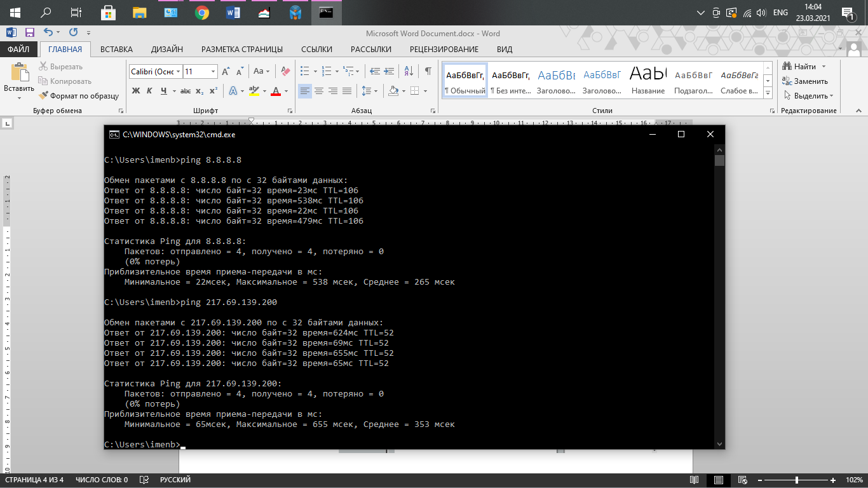Viewport: 868px width, 488px height.
Task: Toggle bold formatting (Ж)
Action: click(x=135, y=91)
